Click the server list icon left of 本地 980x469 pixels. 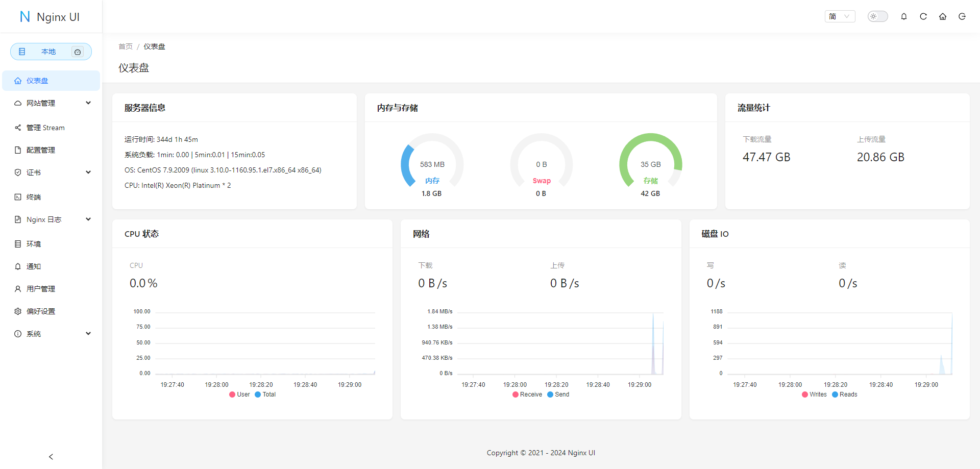click(22, 52)
